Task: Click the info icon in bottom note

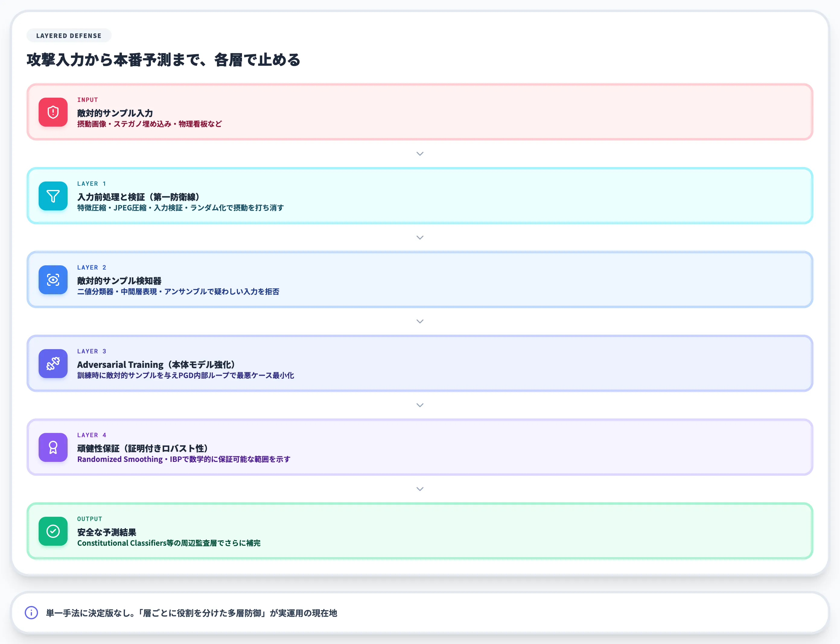Action: tap(31, 613)
